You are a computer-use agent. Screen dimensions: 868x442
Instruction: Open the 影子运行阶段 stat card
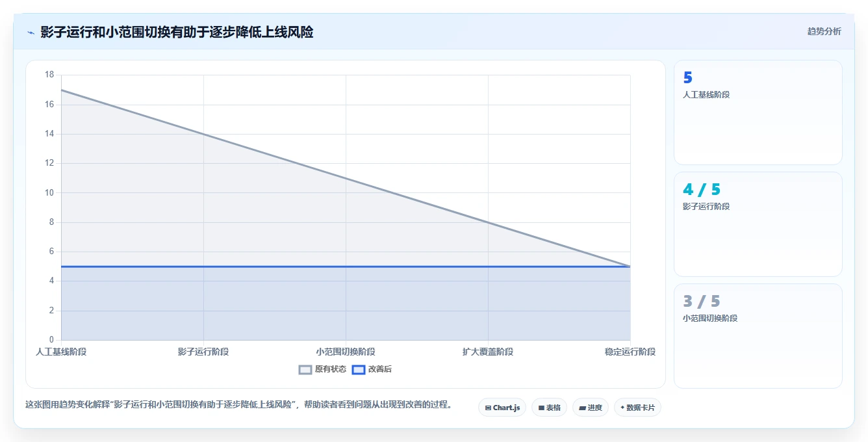coord(758,224)
